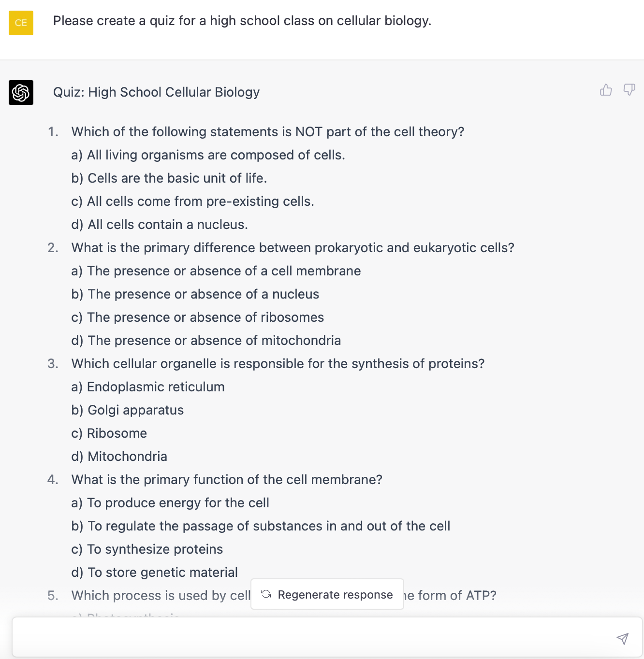The image size is (644, 659).
Task: Select the thumbs down feedback icon
Action: point(629,90)
